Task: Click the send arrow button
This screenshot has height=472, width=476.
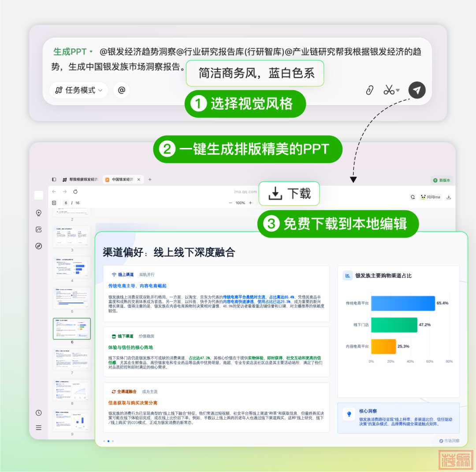Action: point(416,90)
